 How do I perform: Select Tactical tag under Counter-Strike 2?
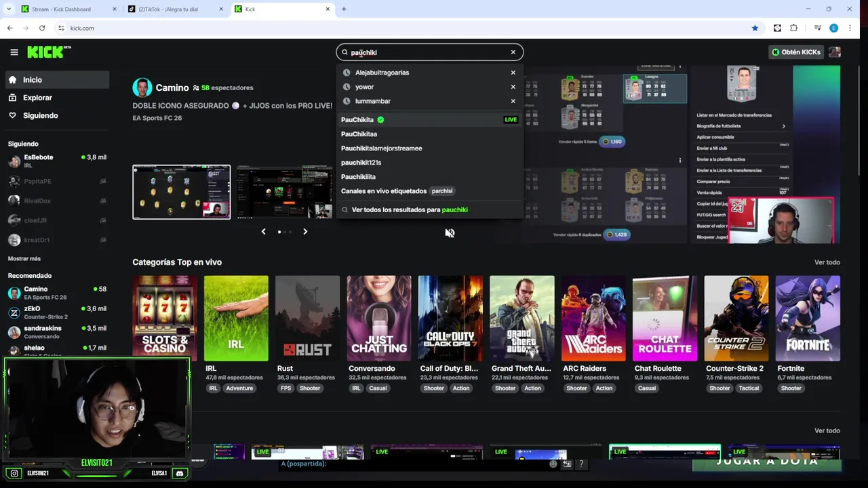pyautogui.click(x=749, y=388)
